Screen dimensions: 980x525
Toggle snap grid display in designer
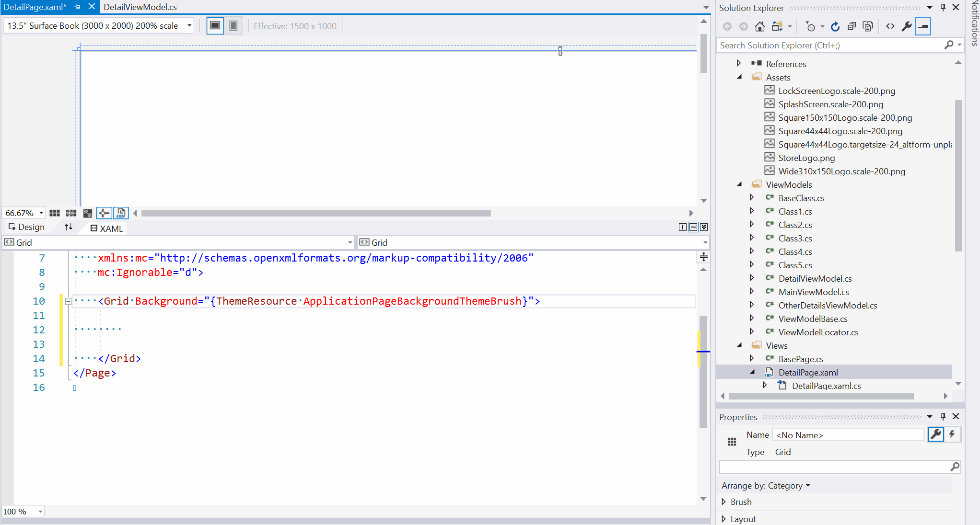[55, 213]
